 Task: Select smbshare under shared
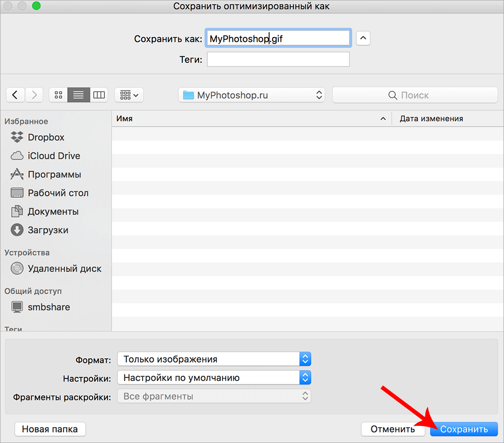[48, 307]
